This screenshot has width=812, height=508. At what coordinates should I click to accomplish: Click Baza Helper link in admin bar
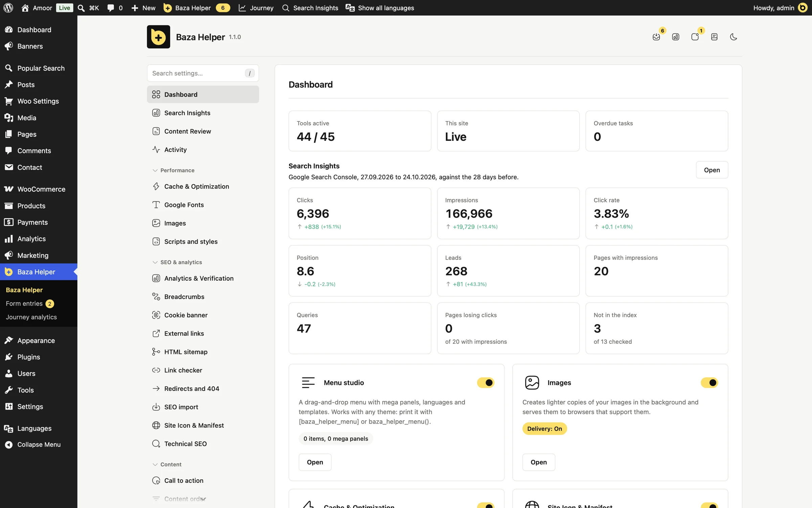click(x=197, y=8)
